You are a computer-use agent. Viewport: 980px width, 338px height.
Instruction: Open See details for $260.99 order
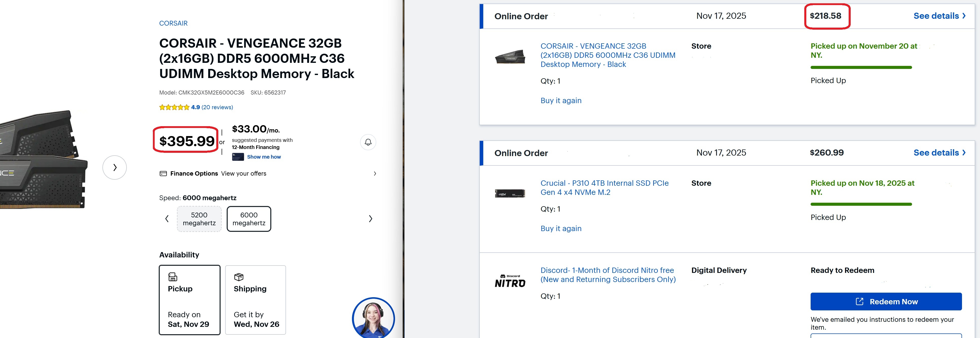(939, 153)
